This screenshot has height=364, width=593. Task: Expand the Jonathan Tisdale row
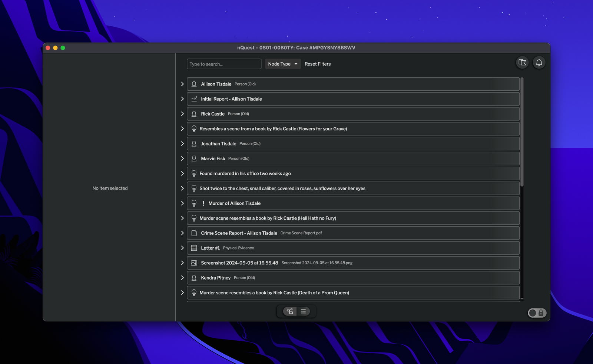tap(182, 144)
